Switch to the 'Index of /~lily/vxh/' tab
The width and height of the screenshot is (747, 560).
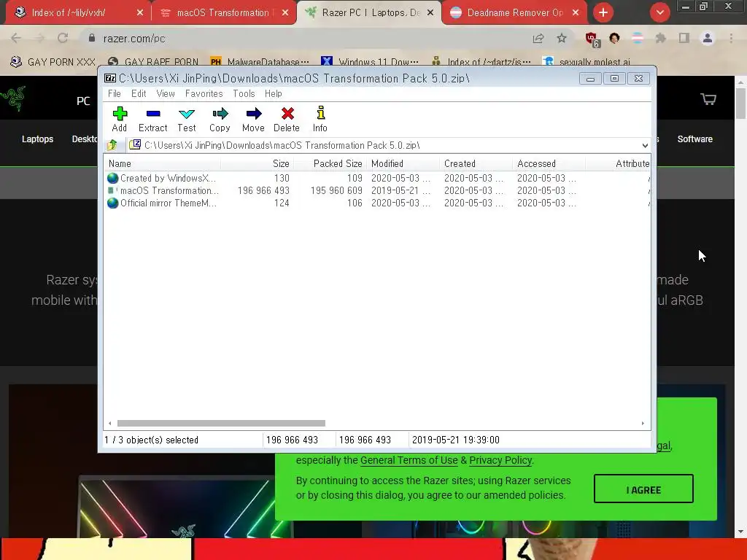point(79,13)
